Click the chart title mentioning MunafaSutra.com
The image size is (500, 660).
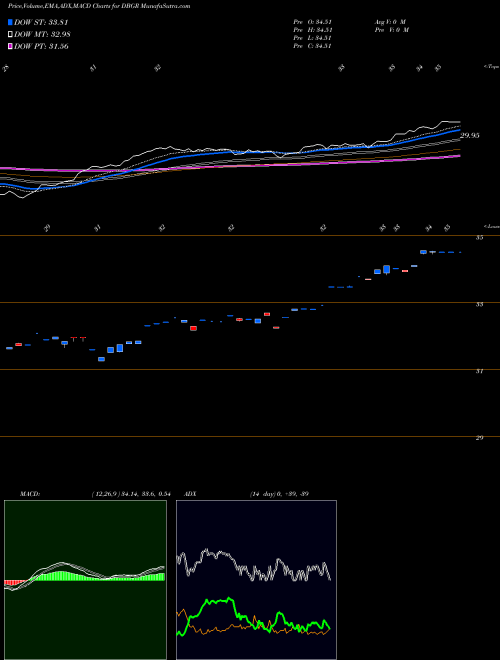[x=99, y=6]
